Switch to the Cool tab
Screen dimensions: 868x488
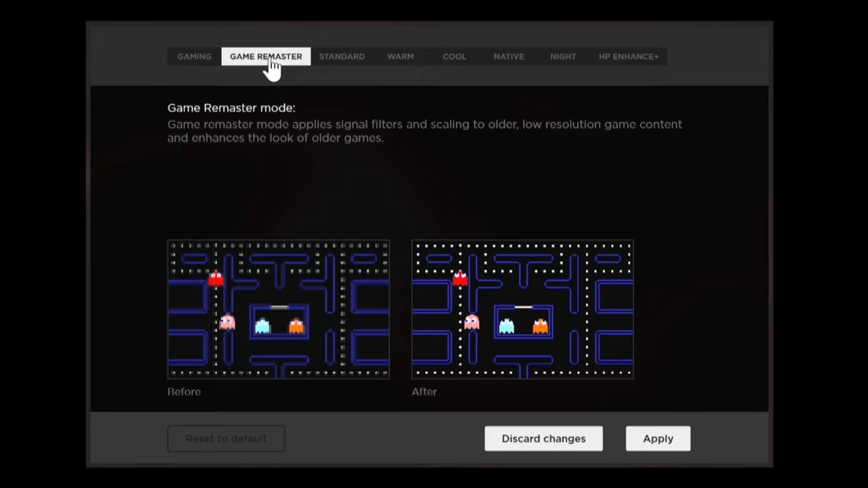(454, 56)
